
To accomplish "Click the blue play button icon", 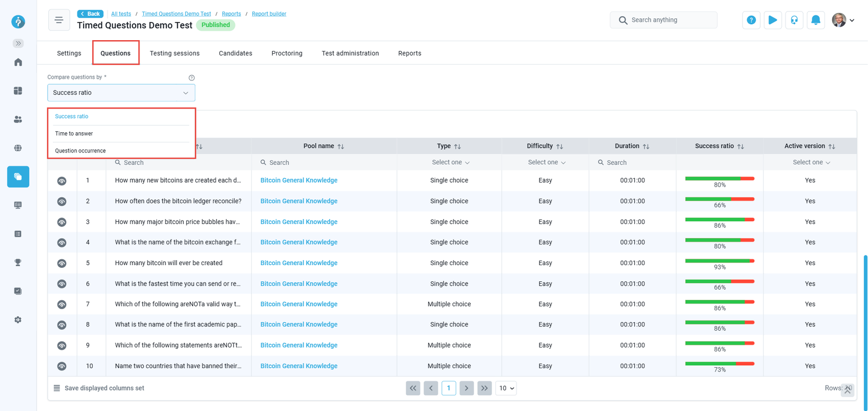I will coord(773,20).
